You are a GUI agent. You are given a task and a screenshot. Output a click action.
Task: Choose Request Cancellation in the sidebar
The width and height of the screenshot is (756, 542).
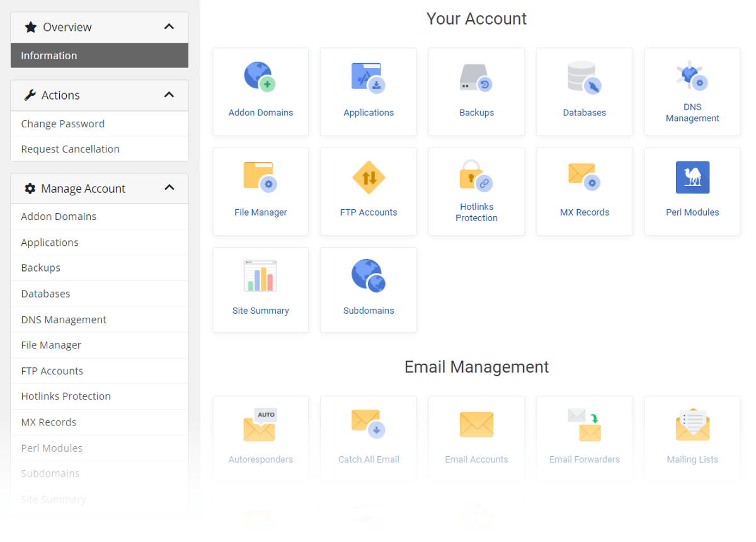click(x=100, y=149)
